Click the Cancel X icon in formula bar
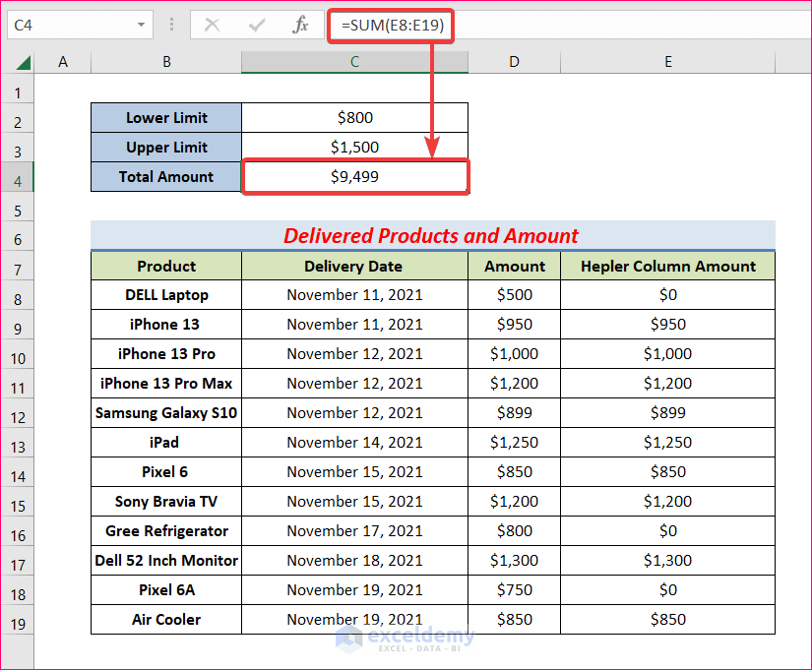Screen dimensions: 812x670 [x=212, y=26]
